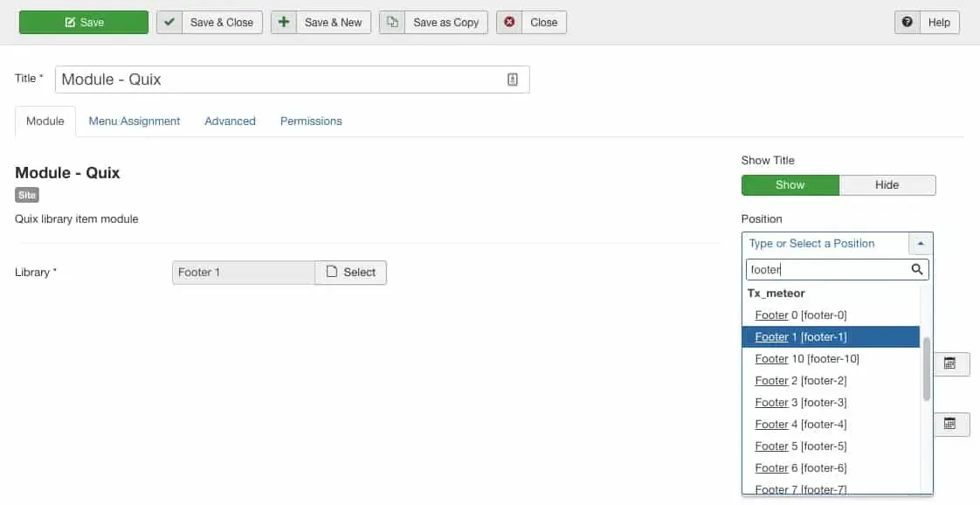Click the icon inside the Title field
Screen dimensions: 980x505
[513, 80]
